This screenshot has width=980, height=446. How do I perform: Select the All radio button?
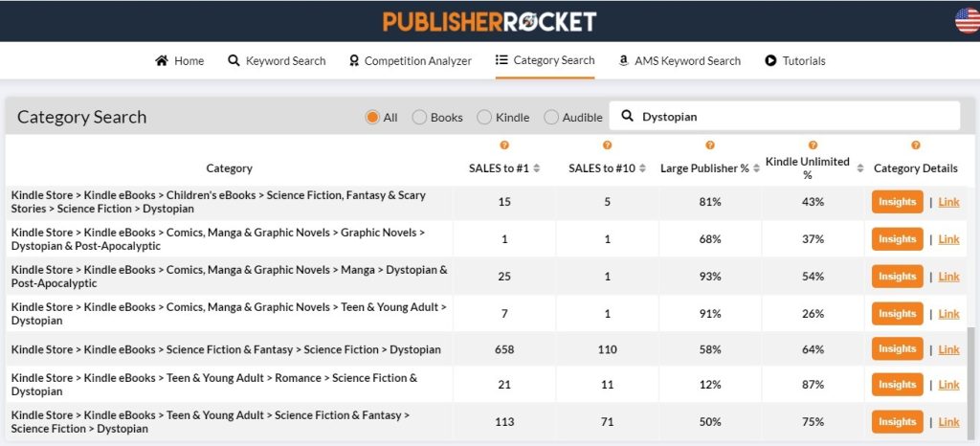372,117
